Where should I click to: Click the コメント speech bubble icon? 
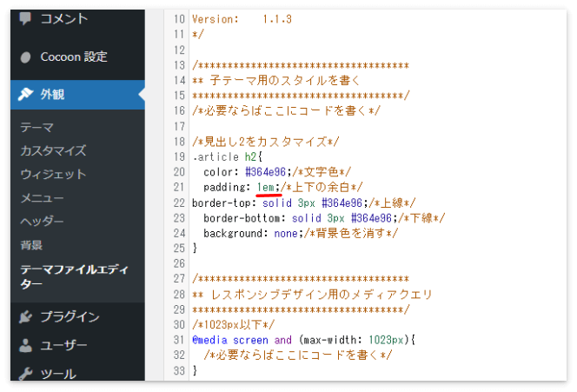coord(25,18)
